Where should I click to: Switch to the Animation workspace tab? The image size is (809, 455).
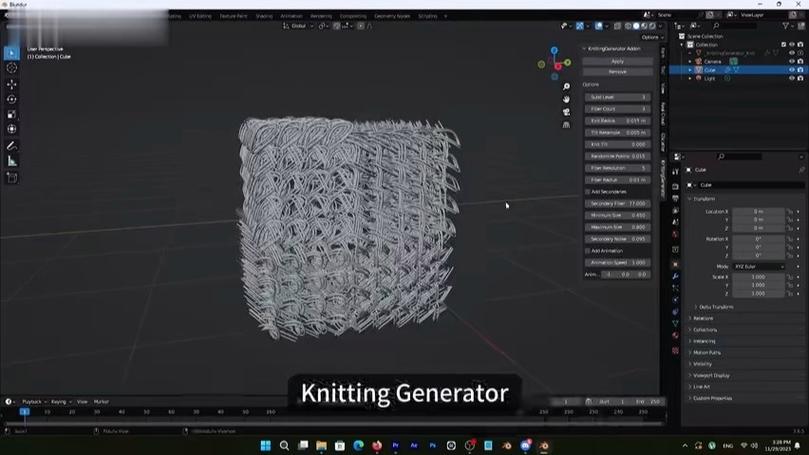coord(291,16)
